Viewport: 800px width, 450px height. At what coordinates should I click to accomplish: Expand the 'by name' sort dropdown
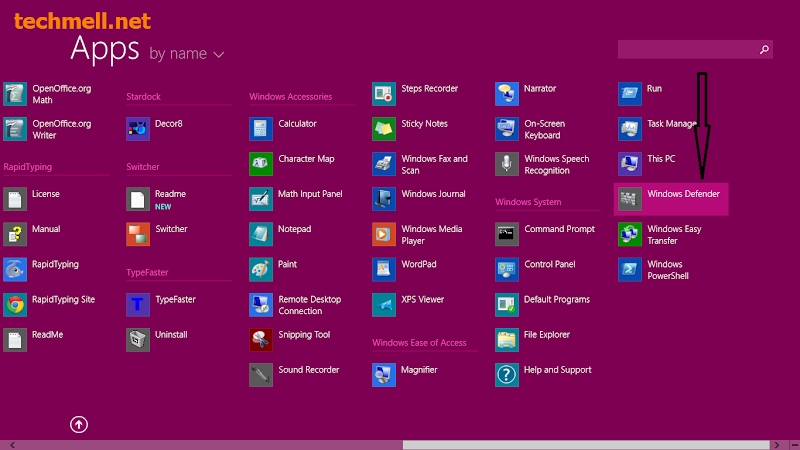tap(187, 54)
